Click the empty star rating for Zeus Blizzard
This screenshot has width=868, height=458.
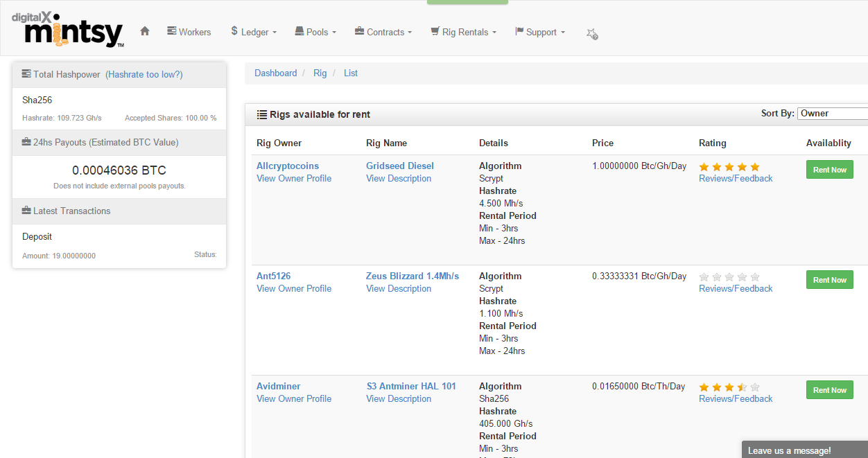point(729,277)
